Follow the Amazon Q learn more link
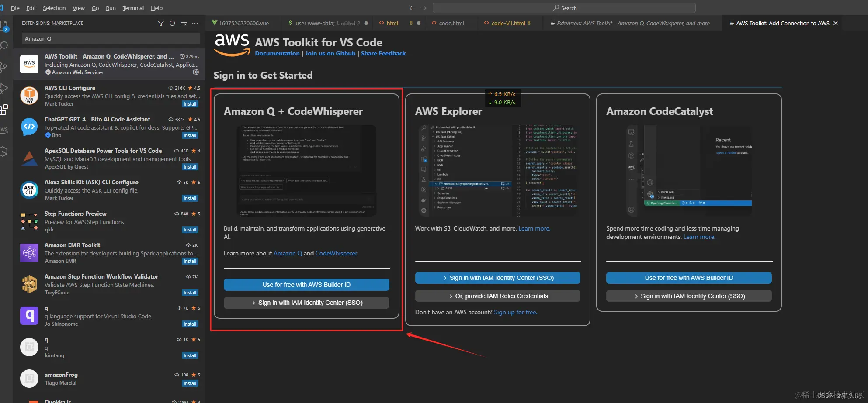 pyautogui.click(x=288, y=253)
